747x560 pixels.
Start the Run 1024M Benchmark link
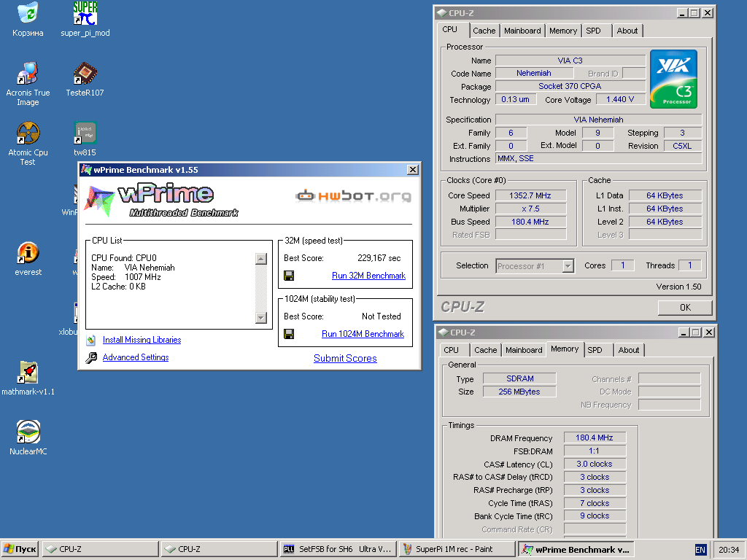(x=363, y=334)
